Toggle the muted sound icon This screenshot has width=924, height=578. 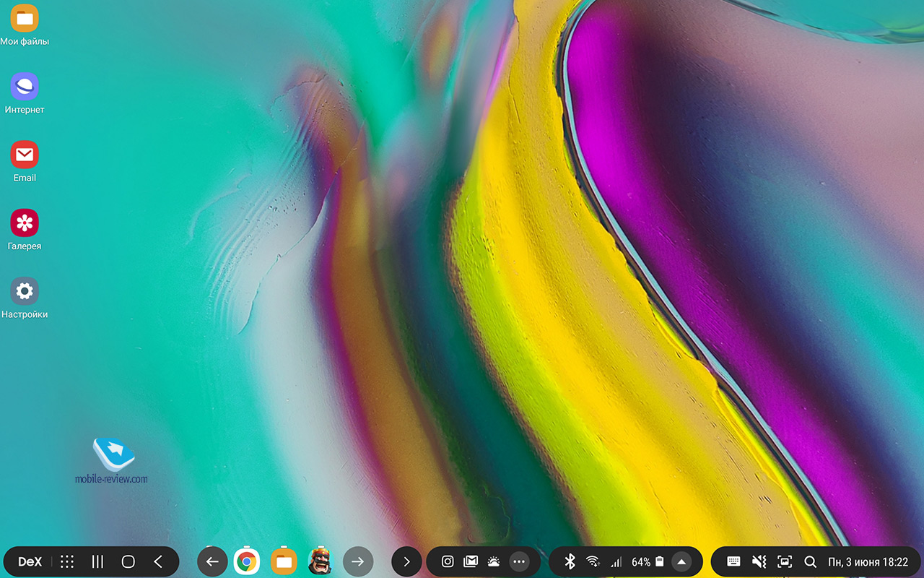click(x=759, y=561)
